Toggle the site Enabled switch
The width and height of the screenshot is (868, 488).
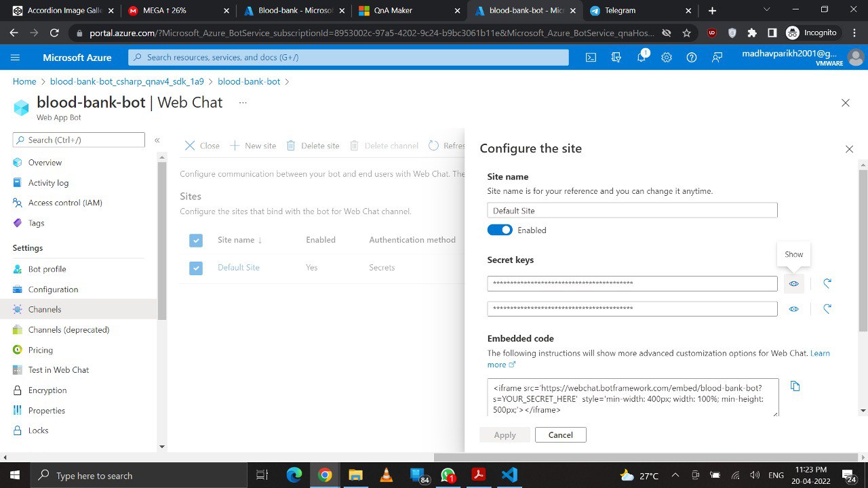point(500,230)
